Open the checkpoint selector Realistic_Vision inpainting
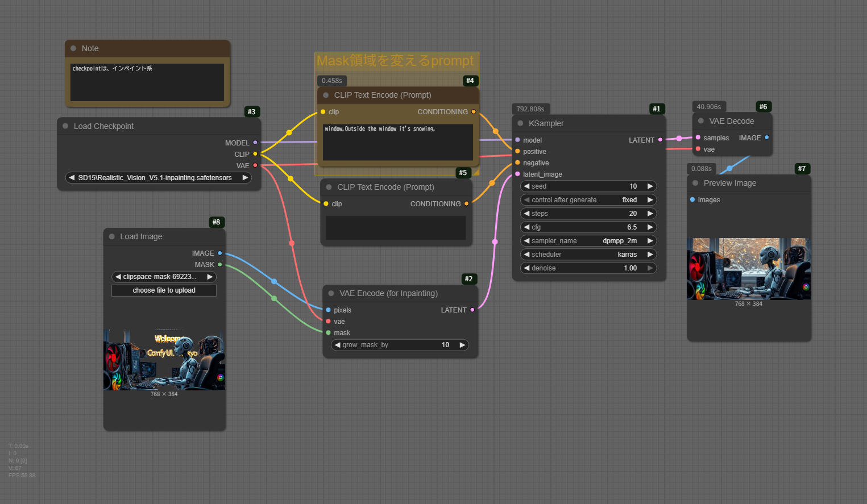Image resolution: width=867 pixels, height=504 pixels. coord(158,178)
